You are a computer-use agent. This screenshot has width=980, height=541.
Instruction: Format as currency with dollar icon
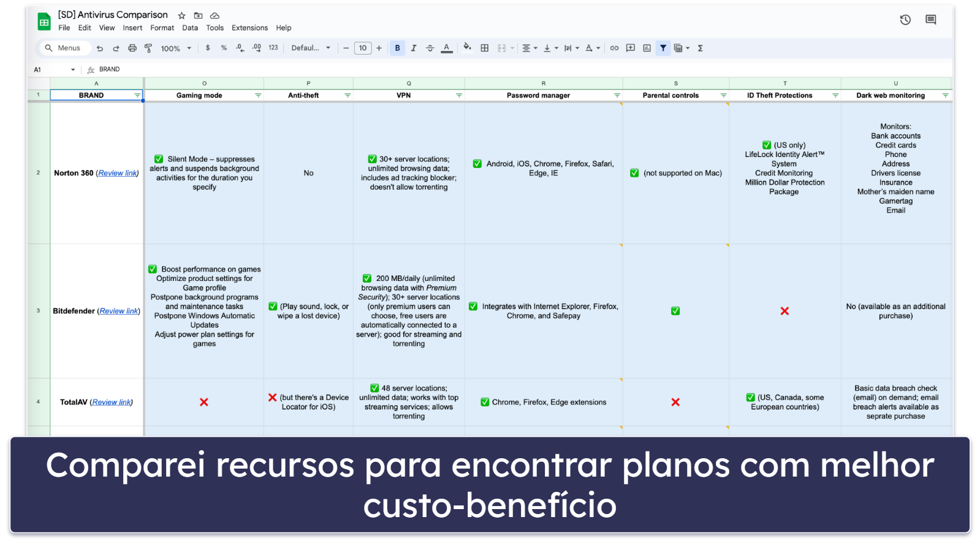pos(208,48)
